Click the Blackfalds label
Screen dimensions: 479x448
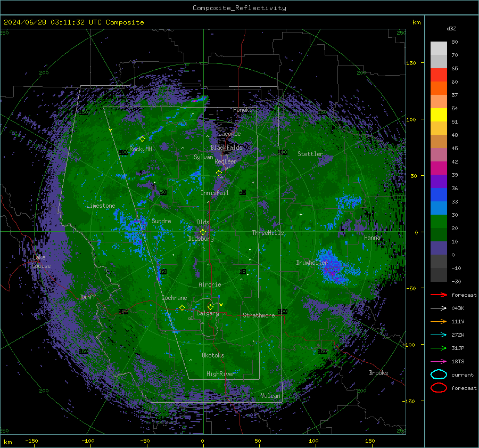pos(226,148)
